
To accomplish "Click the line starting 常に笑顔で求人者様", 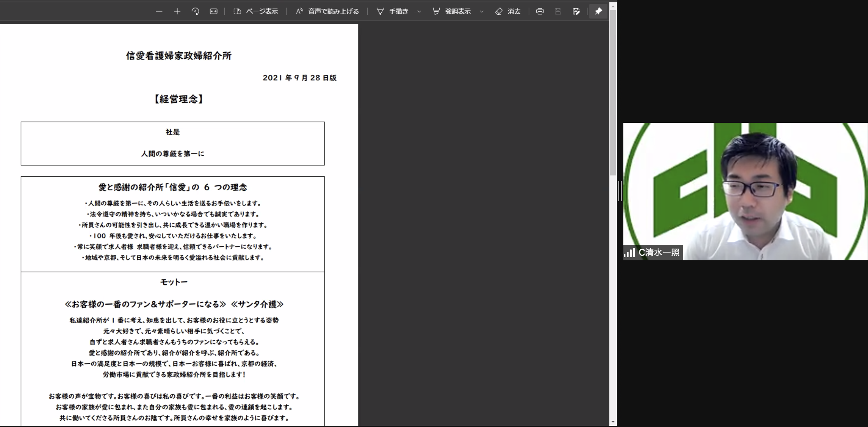I will [173, 247].
